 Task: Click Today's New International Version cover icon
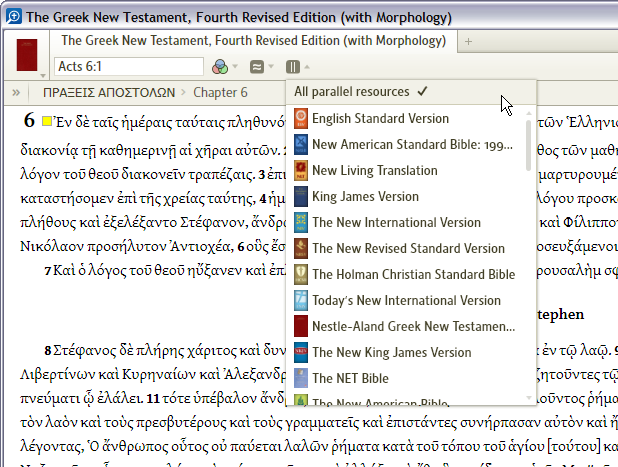[x=301, y=301]
